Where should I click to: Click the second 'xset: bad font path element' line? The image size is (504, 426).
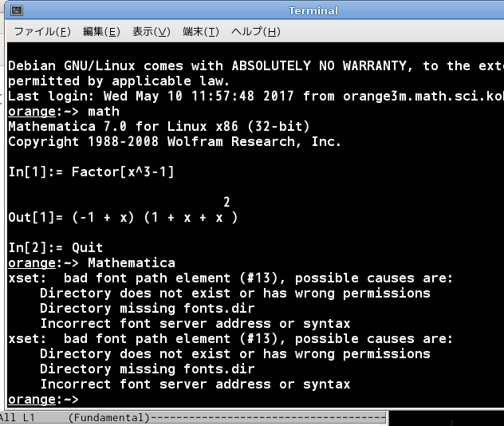click(230, 339)
